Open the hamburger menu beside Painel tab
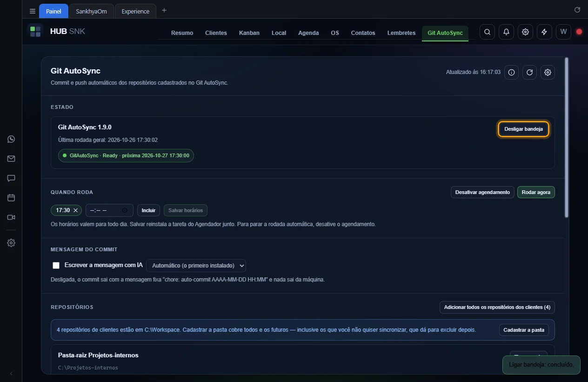 point(32,11)
